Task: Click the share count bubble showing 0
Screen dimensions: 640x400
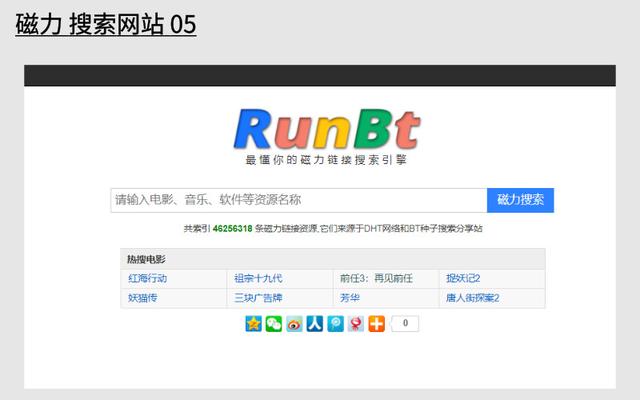Action: tap(404, 323)
